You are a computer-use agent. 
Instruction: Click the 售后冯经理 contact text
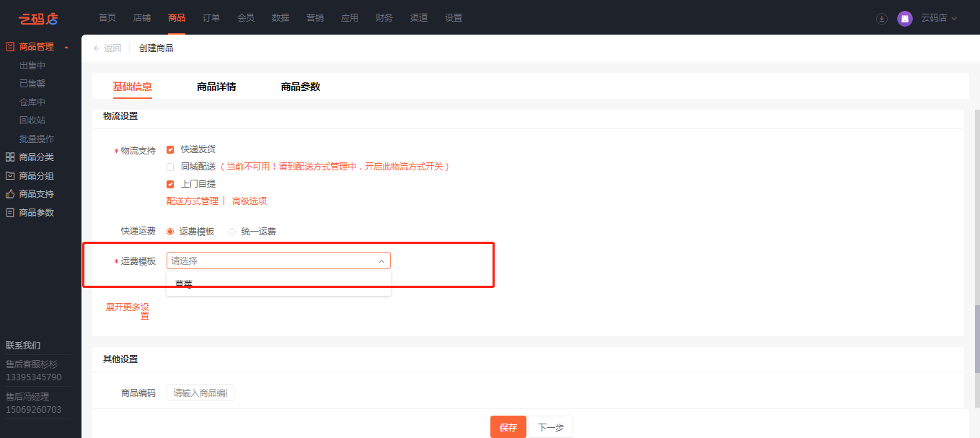pyautogui.click(x=27, y=397)
